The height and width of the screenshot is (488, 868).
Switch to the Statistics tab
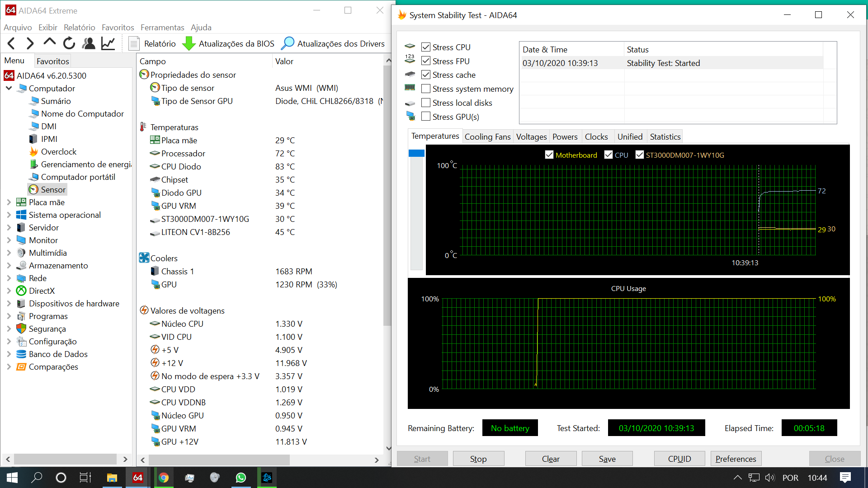point(665,136)
